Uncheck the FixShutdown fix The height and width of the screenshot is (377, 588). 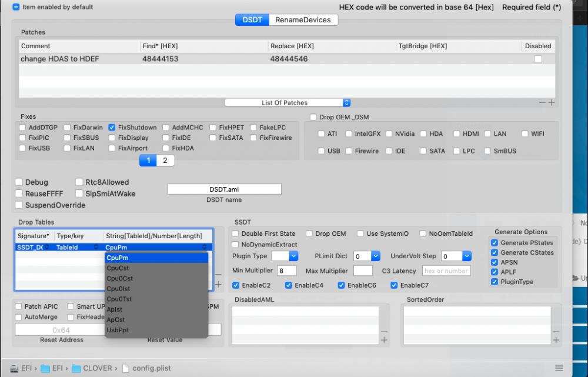coord(112,128)
